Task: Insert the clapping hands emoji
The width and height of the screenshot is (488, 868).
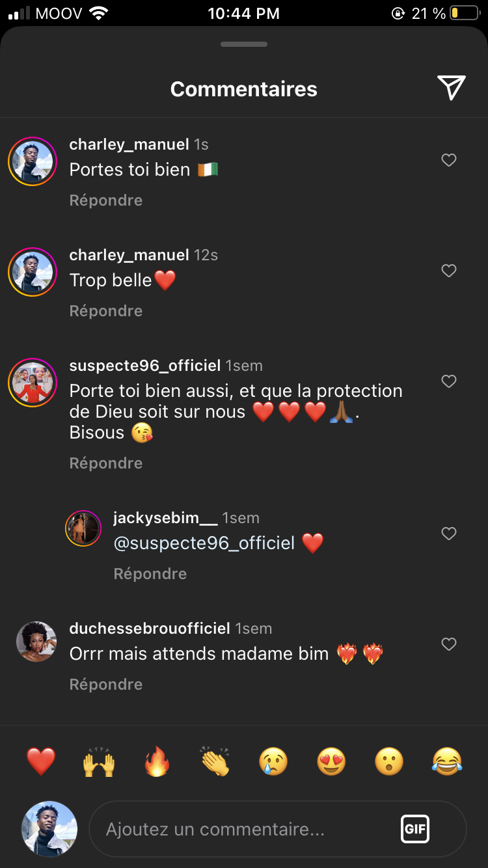Action: click(215, 761)
